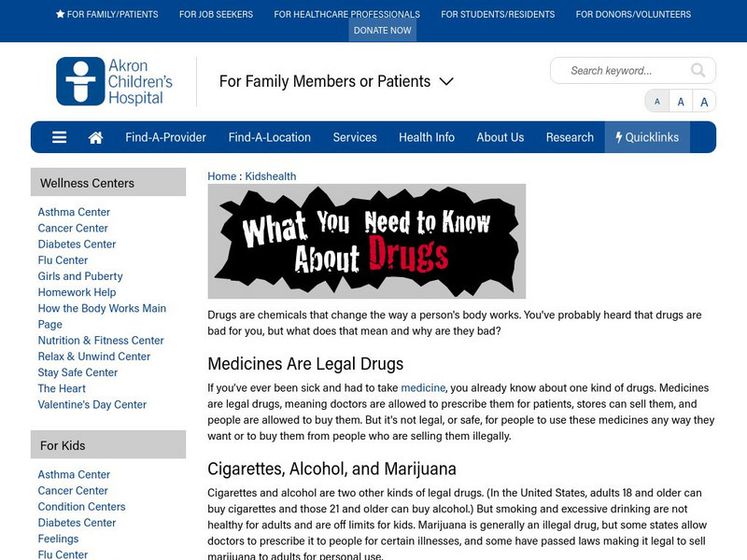The width and height of the screenshot is (747, 560).
Task: Expand For Family Members or Patients dropdown
Action: [336, 81]
